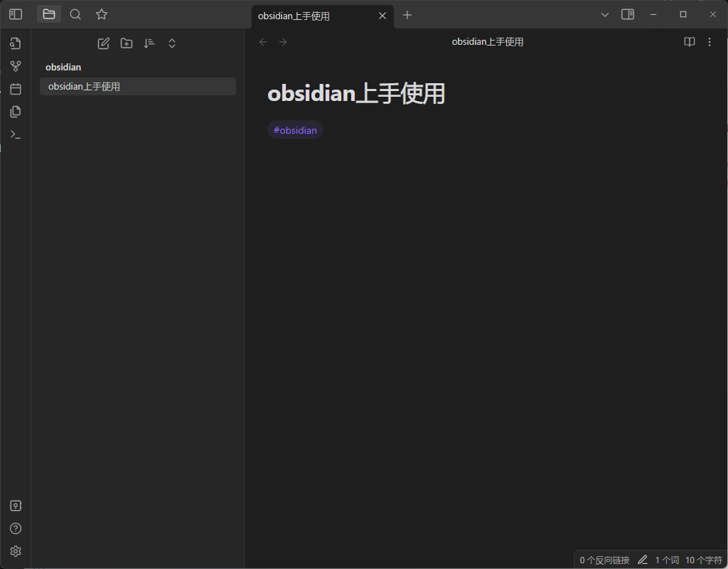Image resolution: width=728 pixels, height=569 pixels.
Task: Open the tab list dropdown arrow
Action: [604, 15]
